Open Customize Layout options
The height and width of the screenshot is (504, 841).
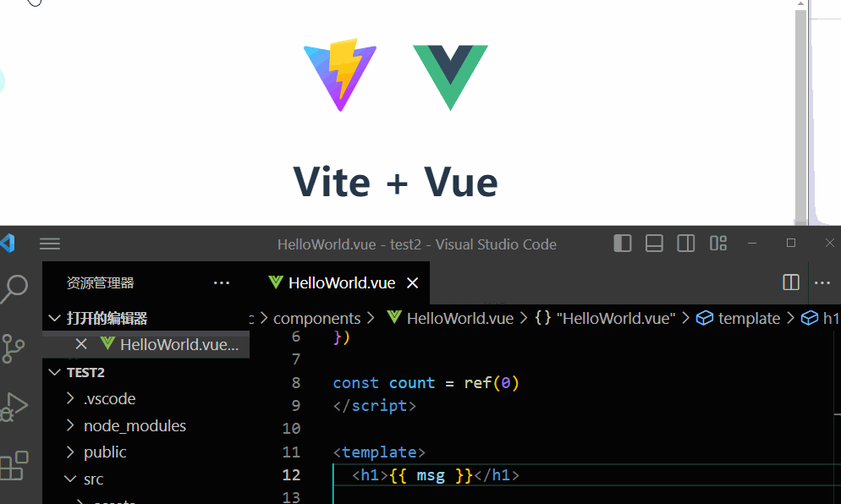(718, 244)
